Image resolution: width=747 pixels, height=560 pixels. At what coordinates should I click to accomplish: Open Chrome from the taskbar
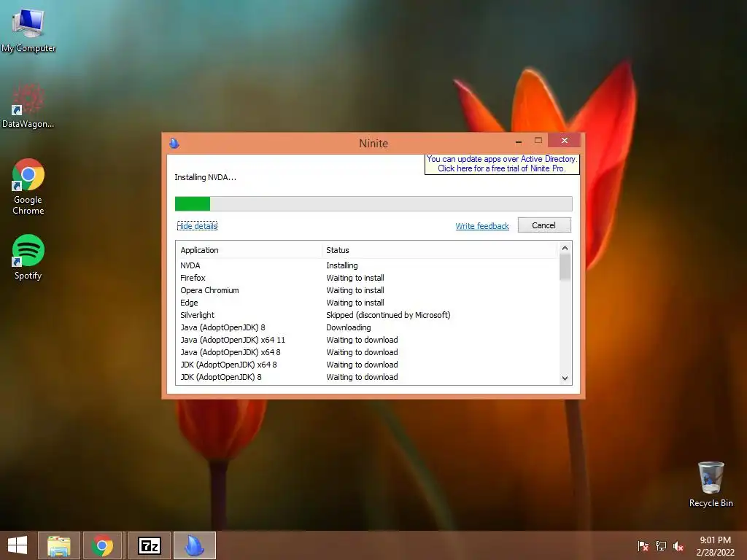click(102, 545)
